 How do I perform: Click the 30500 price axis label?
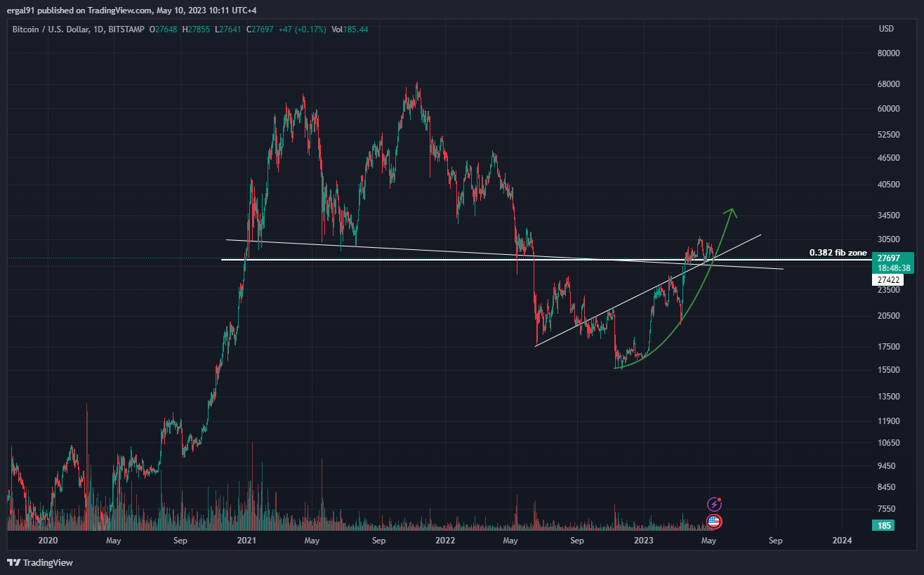point(888,239)
